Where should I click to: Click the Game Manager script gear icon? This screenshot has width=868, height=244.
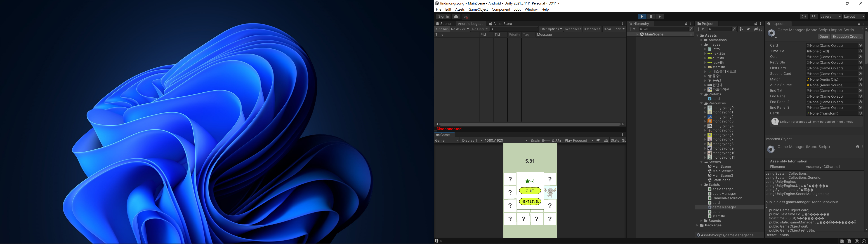[772, 33]
